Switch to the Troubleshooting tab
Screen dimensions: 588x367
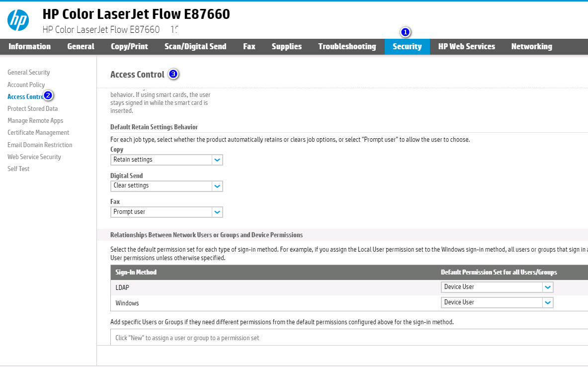(347, 46)
